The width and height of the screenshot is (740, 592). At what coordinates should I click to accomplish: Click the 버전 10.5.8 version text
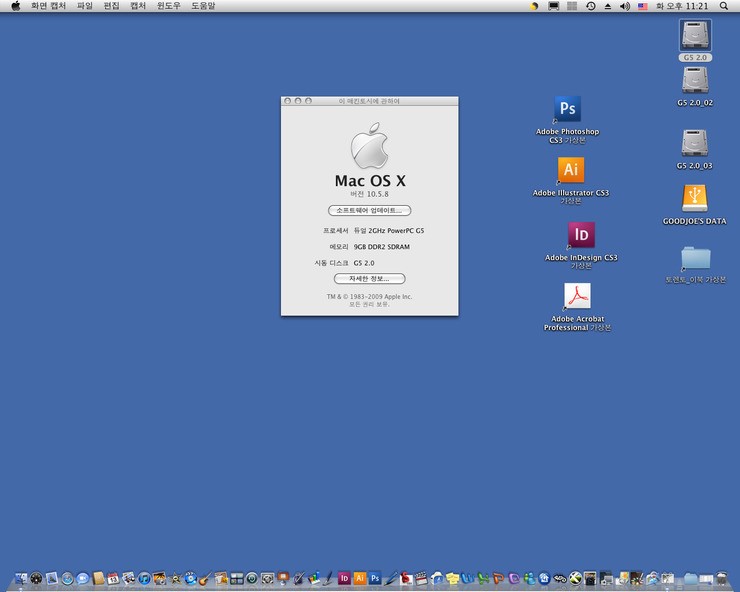[369, 194]
